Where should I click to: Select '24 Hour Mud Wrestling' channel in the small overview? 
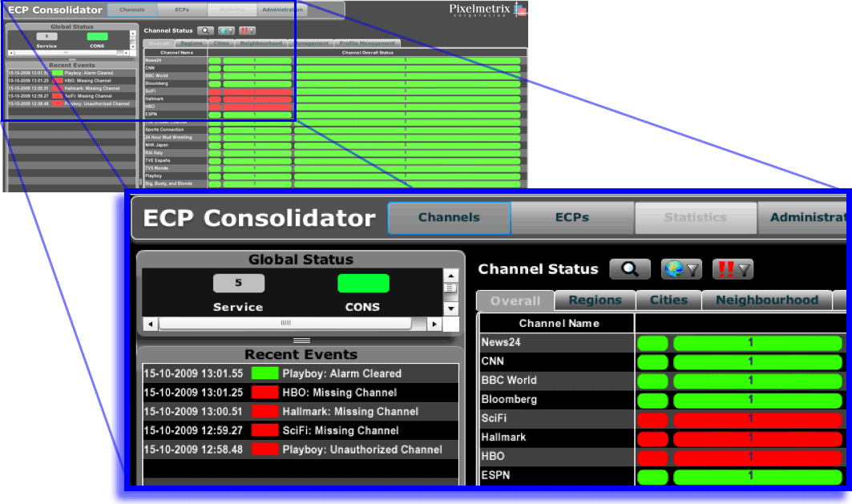pyautogui.click(x=168, y=137)
